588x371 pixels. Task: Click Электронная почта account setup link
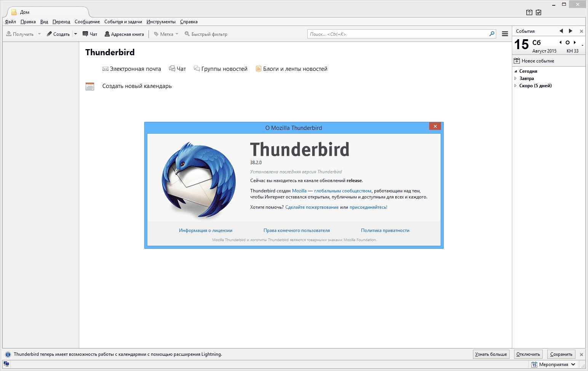point(132,69)
